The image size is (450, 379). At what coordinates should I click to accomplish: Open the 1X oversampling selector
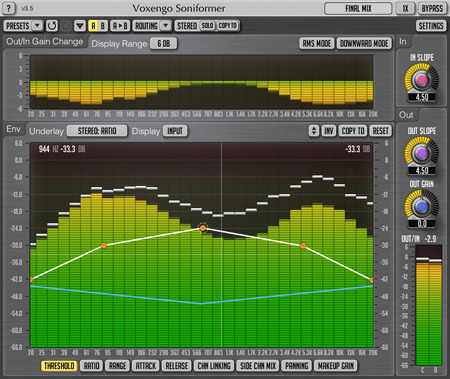[405, 8]
